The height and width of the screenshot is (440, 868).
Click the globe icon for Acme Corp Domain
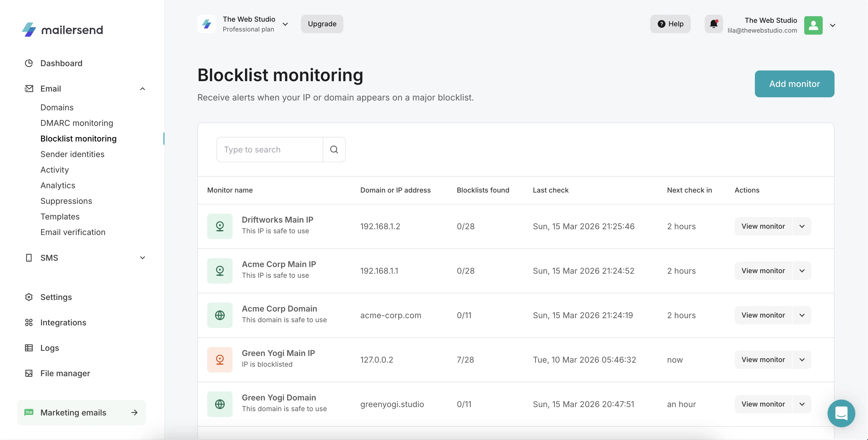pyautogui.click(x=220, y=315)
